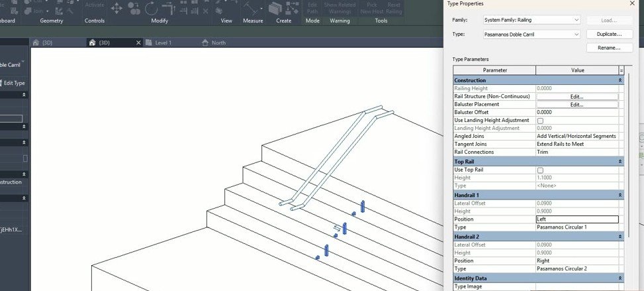The height and width of the screenshot is (291, 644).
Task: Click the Delete X icon in Modify panel
Action: [205, 11]
